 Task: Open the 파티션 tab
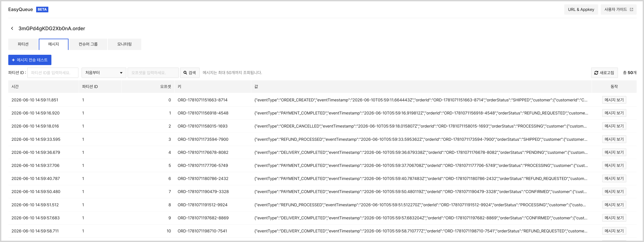[23, 44]
